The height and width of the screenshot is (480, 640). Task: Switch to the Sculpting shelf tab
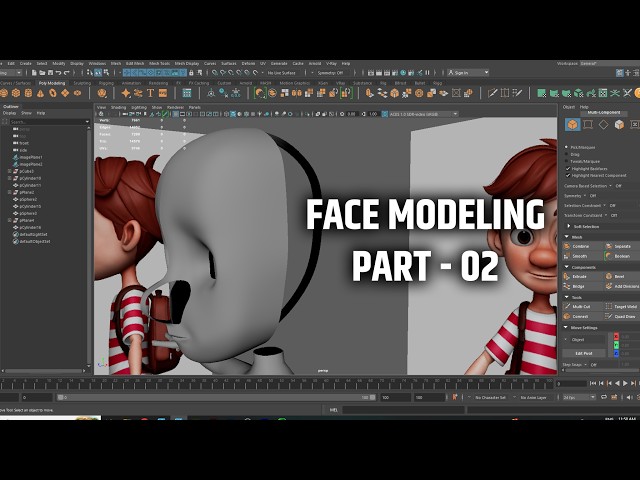82,83
